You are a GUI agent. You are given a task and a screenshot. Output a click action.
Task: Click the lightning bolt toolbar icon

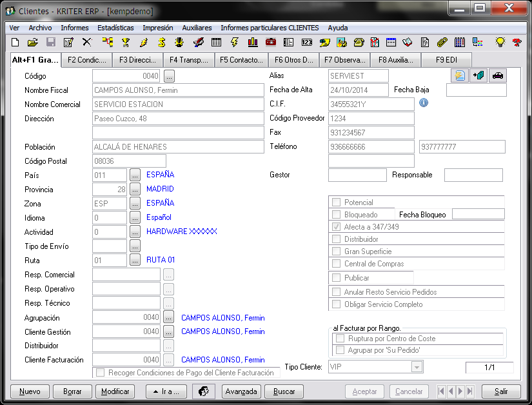coord(235,43)
